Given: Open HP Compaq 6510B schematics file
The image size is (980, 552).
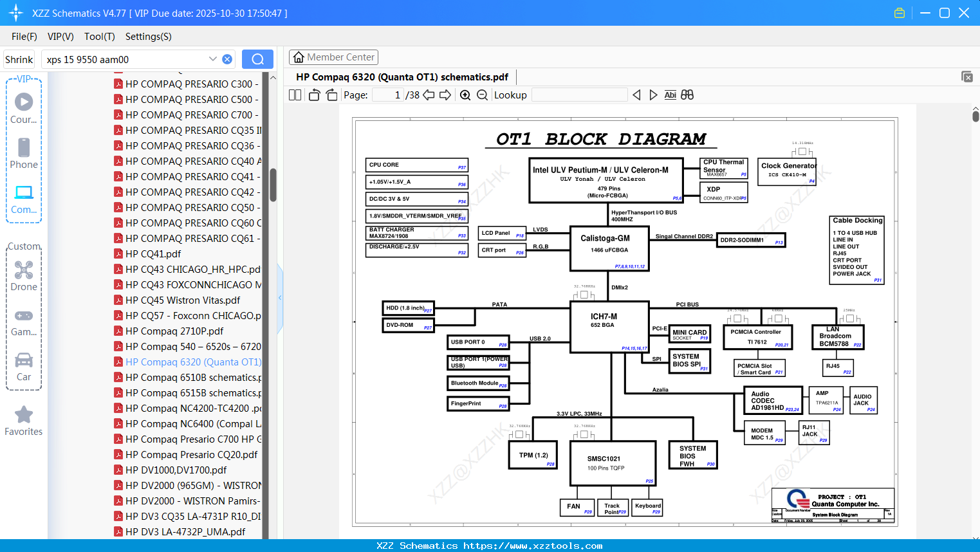Looking at the screenshot, I should [187, 377].
